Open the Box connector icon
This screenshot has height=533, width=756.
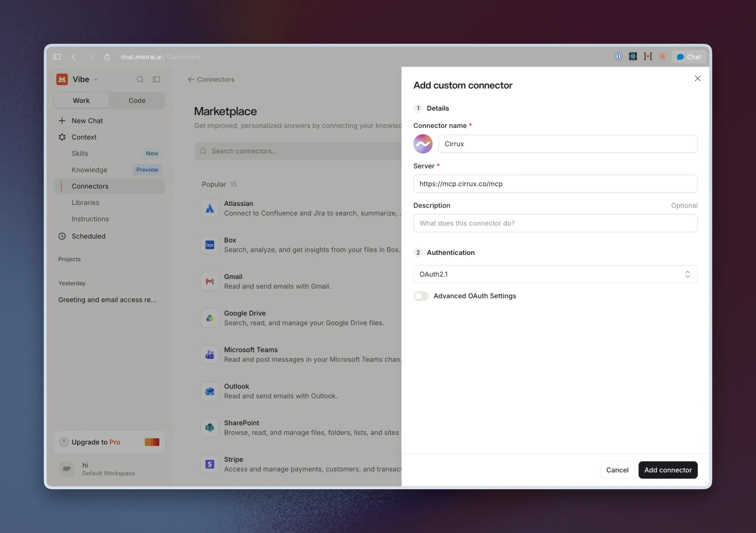(x=210, y=245)
